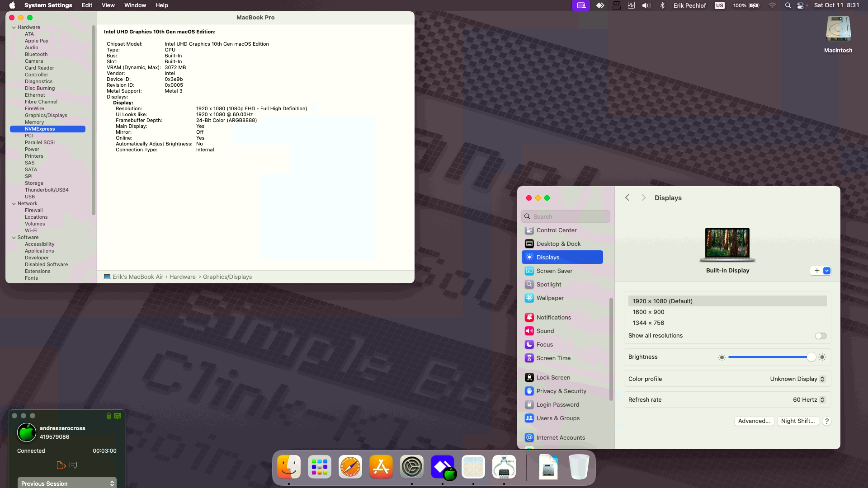
Task: Open Safari from the Dock
Action: point(350,467)
